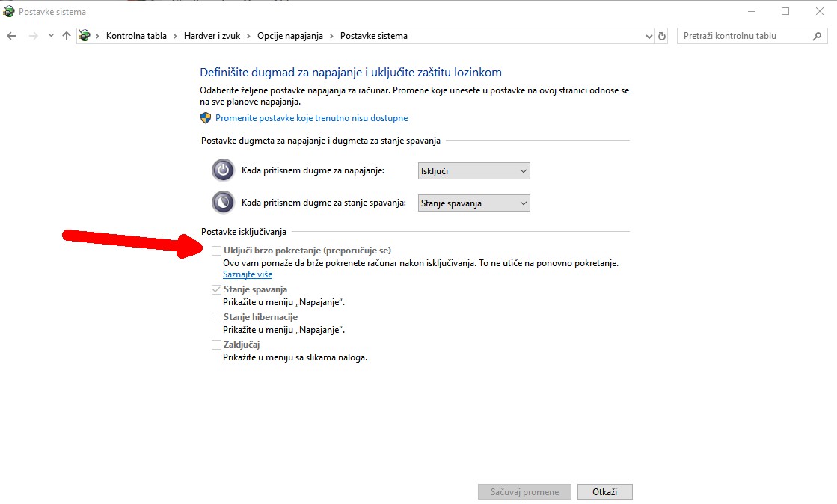Open the power button action dropdown
Screen dimensions: 837x504
pyautogui.click(x=473, y=171)
